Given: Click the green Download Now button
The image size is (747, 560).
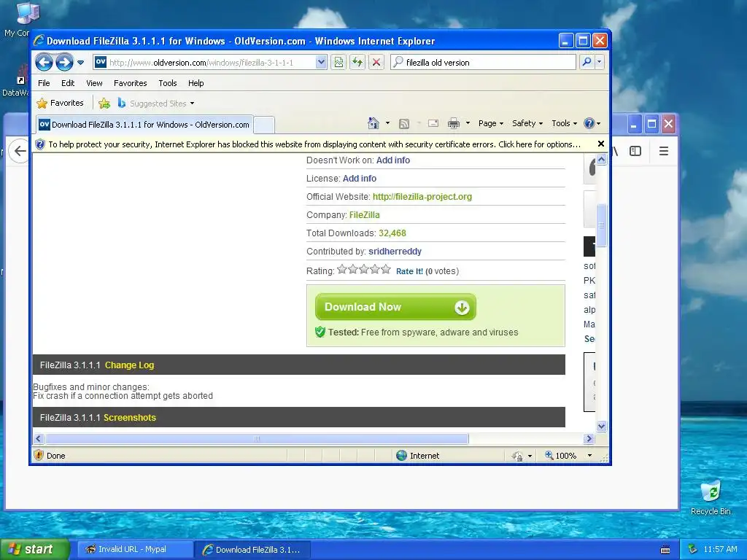Looking at the screenshot, I should (395, 307).
